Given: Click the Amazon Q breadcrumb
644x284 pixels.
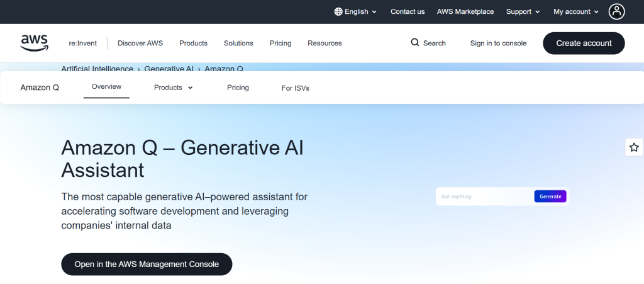Looking at the screenshot, I should tap(224, 69).
